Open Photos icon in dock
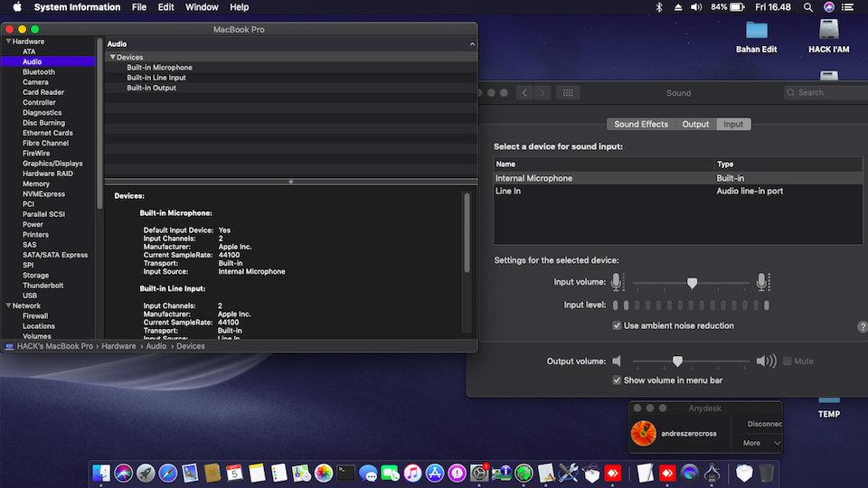Viewport: 868px width, 488px height. pos(324,473)
